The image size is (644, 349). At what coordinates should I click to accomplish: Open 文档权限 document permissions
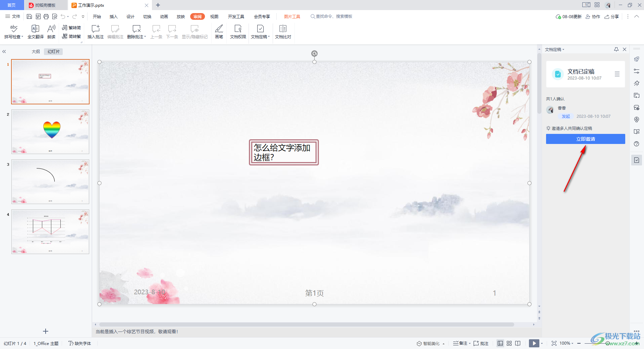click(x=238, y=32)
